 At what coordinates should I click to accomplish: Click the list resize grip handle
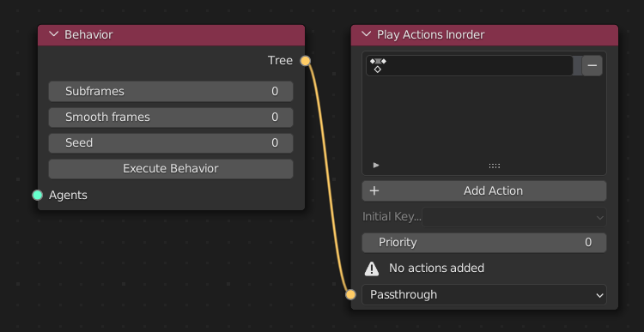tap(494, 166)
